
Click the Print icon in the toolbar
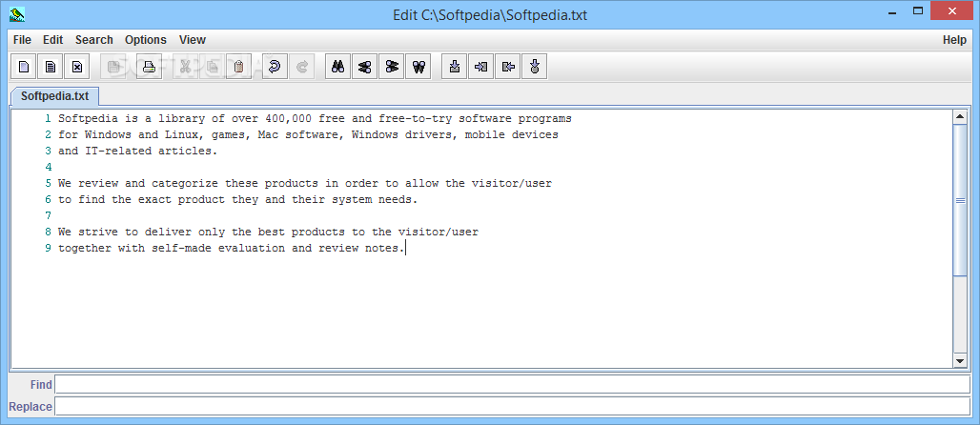click(x=149, y=67)
